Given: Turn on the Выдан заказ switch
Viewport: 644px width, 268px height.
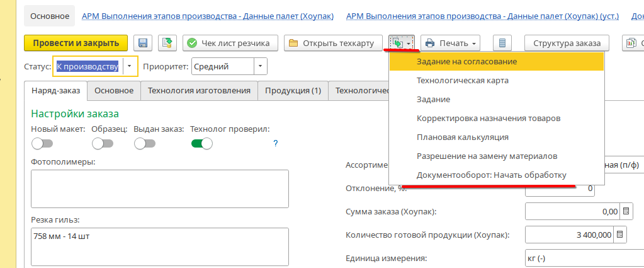Looking at the screenshot, I should (x=144, y=143).
